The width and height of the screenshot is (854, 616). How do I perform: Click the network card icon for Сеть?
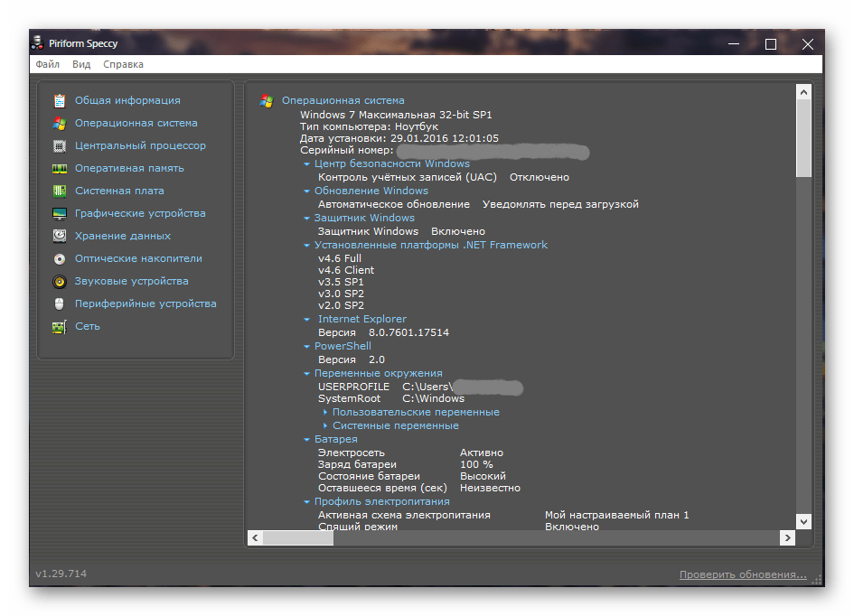(x=60, y=326)
